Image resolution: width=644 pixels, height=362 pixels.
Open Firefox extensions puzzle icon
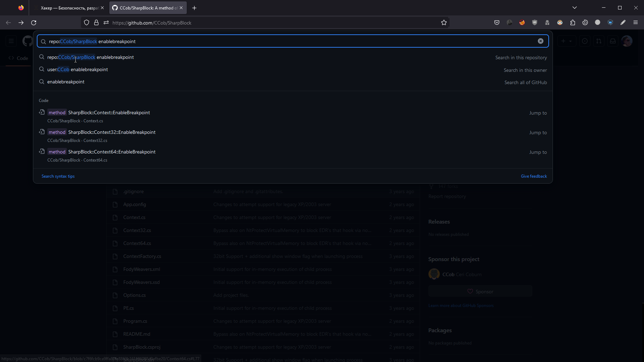pyautogui.click(x=573, y=23)
